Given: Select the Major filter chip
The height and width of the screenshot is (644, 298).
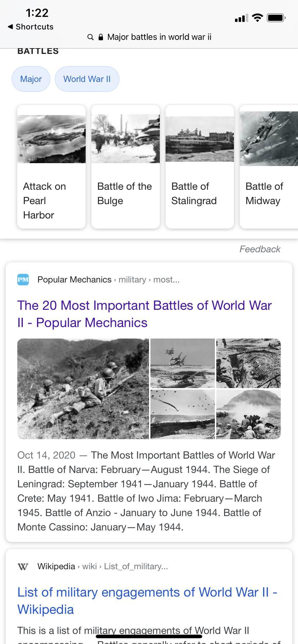Looking at the screenshot, I should coord(31,79).
